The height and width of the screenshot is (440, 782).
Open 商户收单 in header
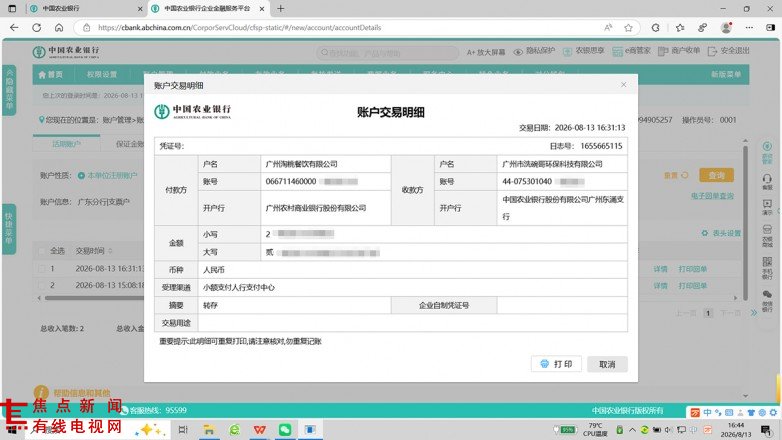679,51
